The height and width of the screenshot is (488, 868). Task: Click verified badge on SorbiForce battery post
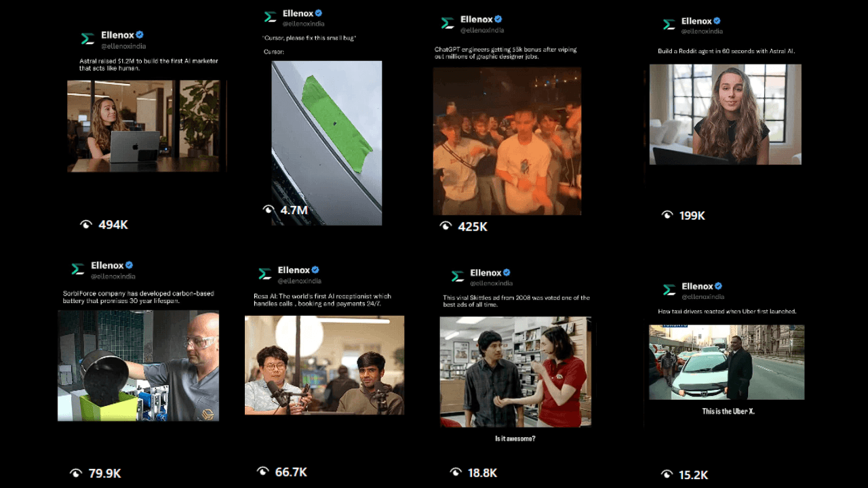point(129,265)
